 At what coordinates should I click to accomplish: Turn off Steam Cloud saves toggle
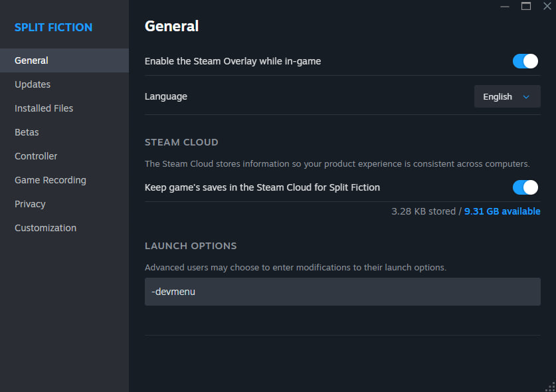point(525,187)
